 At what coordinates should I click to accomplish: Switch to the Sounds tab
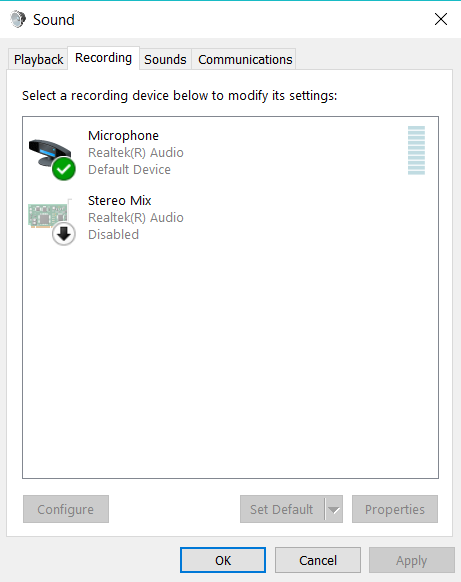[x=165, y=59]
